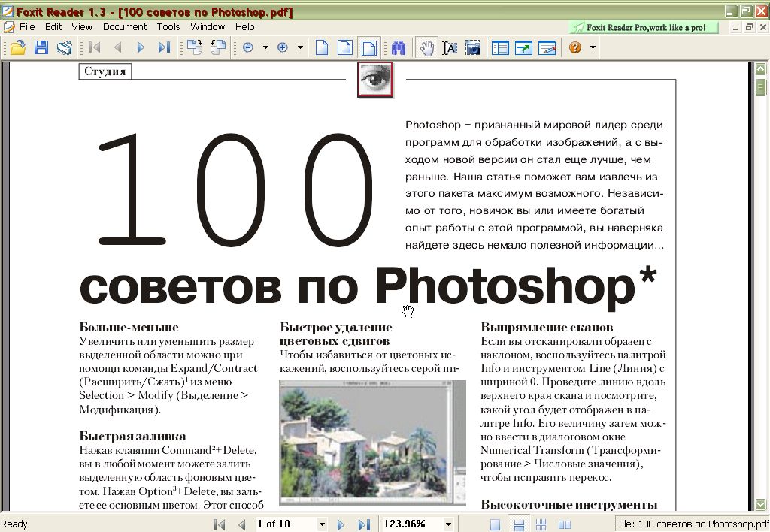Screen dimensions: 770x532
Task: Click the typewriter annotation icon with pencil
Action: [x=547, y=47]
